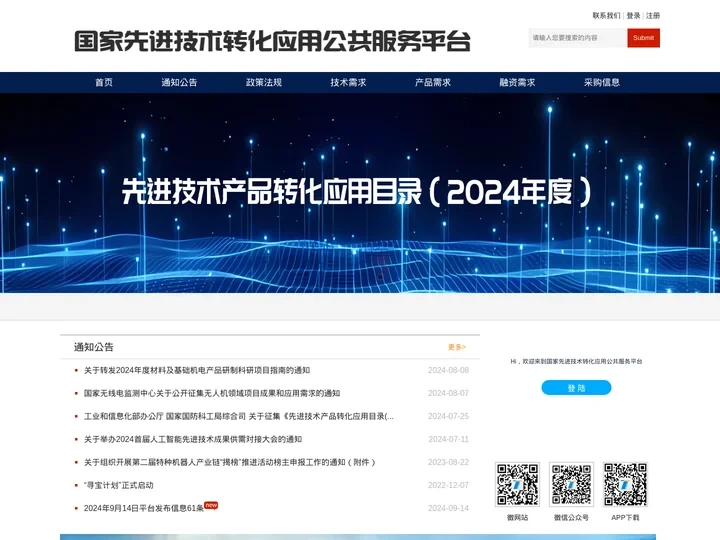The width and height of the screenshot is (720, 540).
Task: Click the 微信公众号 QR code
Action: pos(571,484)
